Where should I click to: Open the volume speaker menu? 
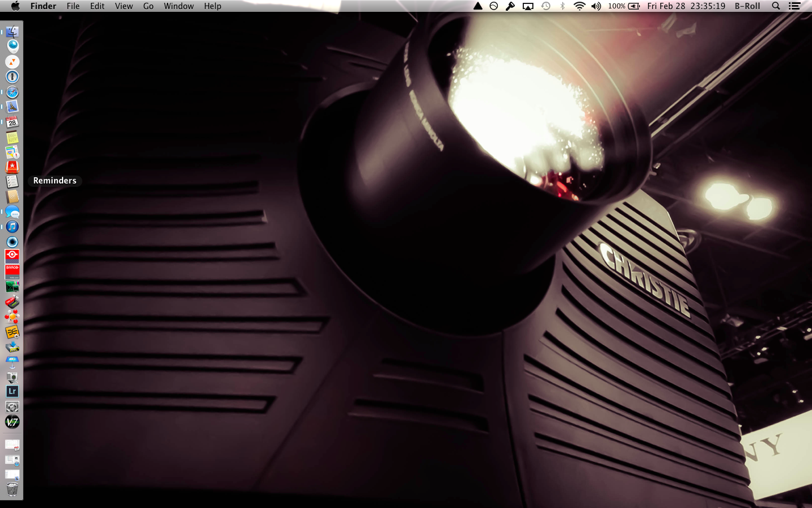(x=596, y=6)
